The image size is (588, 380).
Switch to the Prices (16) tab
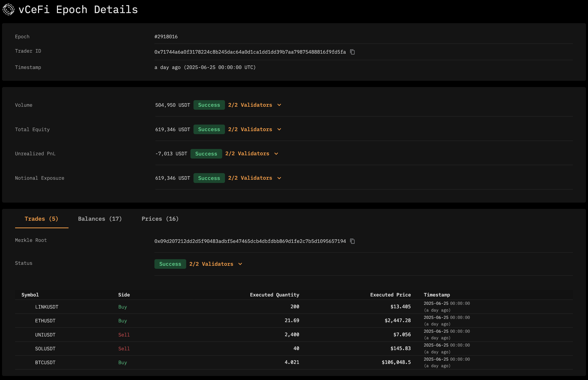click(160, 219)
